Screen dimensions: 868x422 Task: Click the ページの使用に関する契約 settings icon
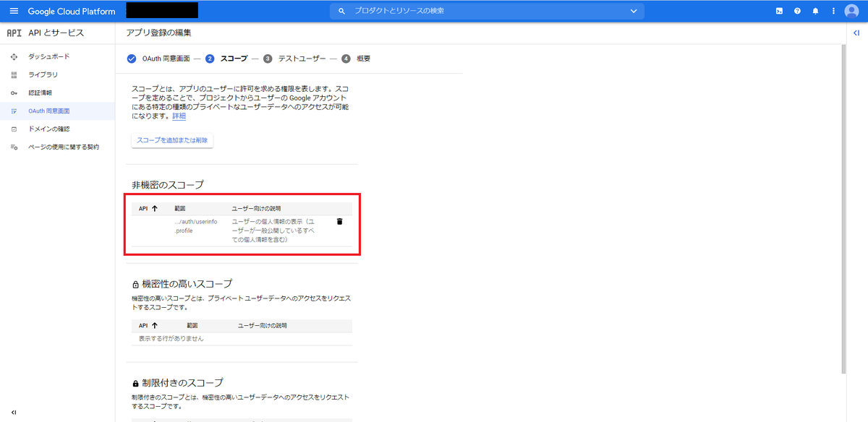(14, 147)
